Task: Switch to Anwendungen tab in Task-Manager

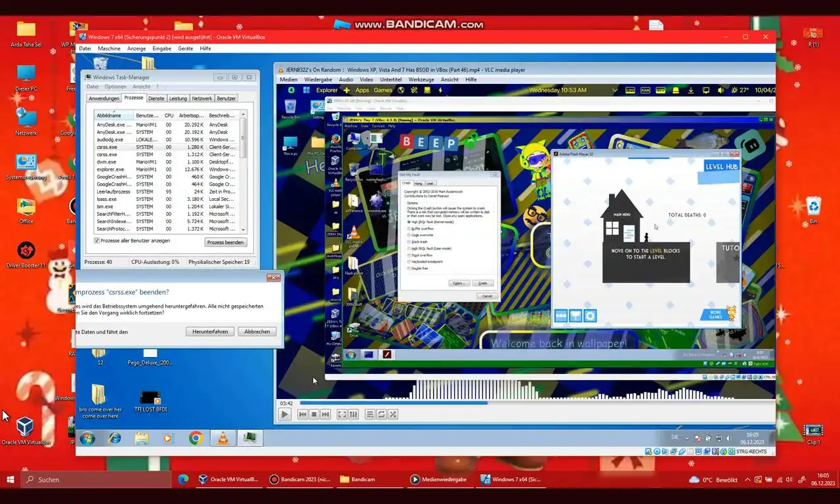Action: 104,98
